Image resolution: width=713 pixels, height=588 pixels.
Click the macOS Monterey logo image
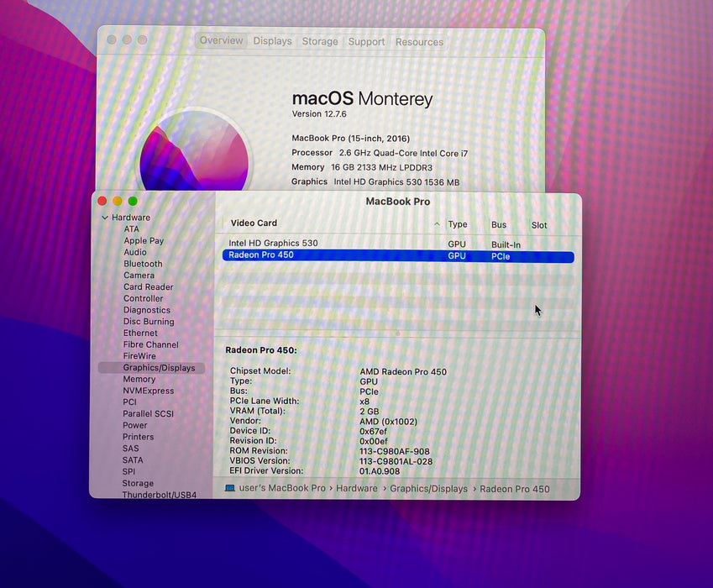click(195, 151)
